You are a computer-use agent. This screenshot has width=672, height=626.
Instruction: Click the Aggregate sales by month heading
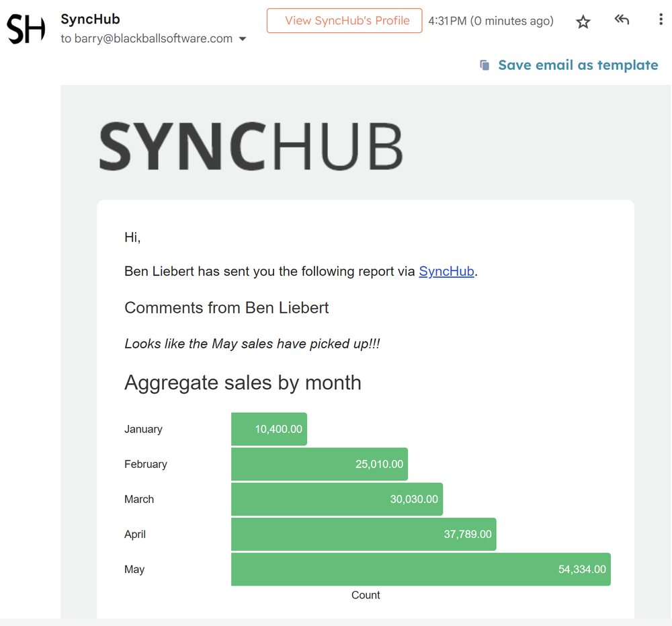[243, 383]
